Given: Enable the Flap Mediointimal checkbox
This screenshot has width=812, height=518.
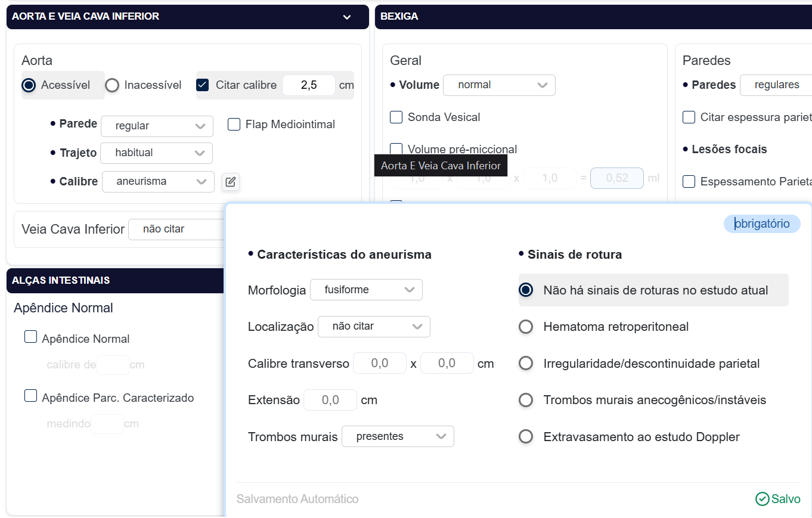Looking at the screenshot, I should (x=234, y=125).
